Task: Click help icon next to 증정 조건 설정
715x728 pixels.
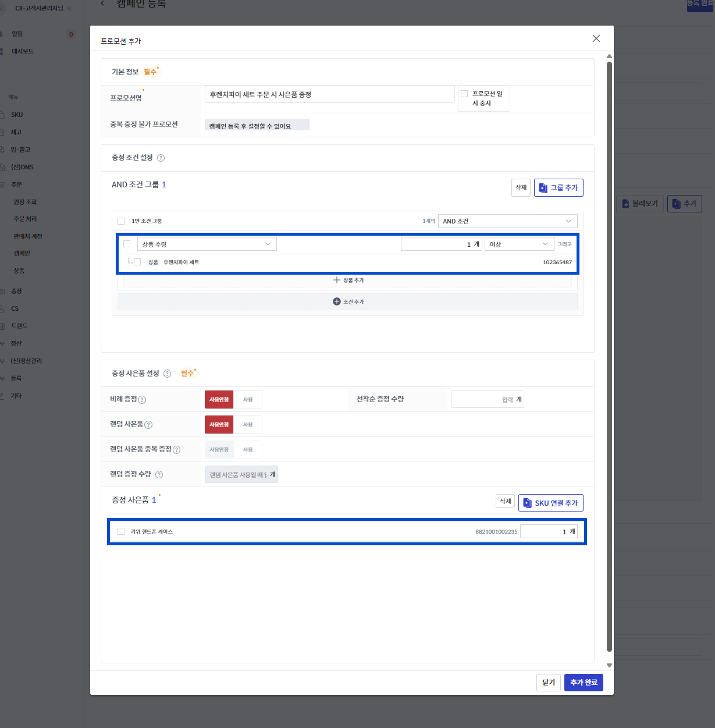Action: (161, 158)
